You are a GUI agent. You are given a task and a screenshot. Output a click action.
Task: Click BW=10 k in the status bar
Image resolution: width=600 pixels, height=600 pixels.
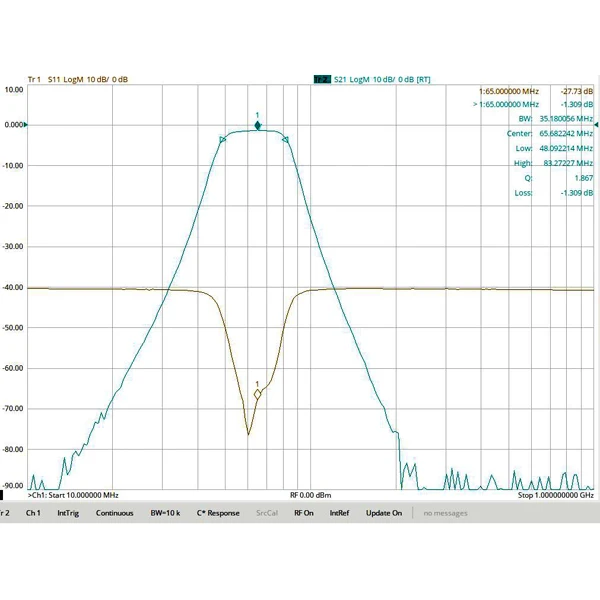[x=165, y=513]
